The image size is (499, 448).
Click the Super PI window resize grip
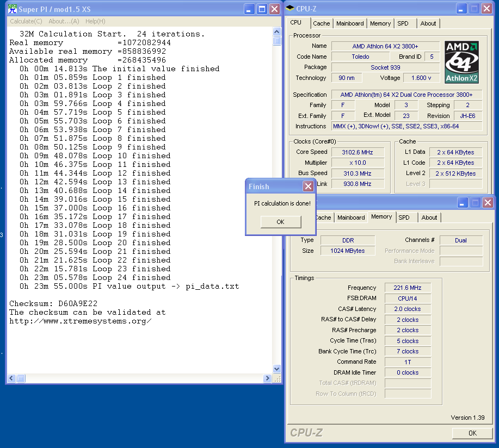277,379
